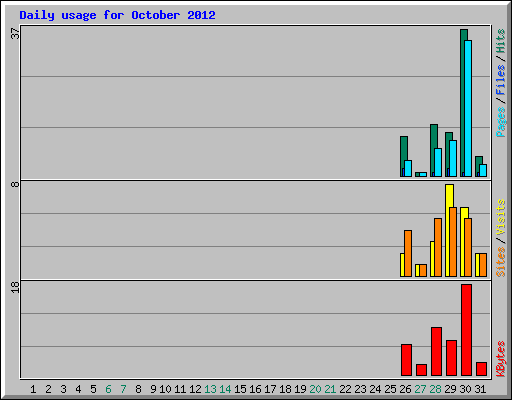Click the orange Sites bar for day 31
512x400 pixels.
tap(483, 265)
